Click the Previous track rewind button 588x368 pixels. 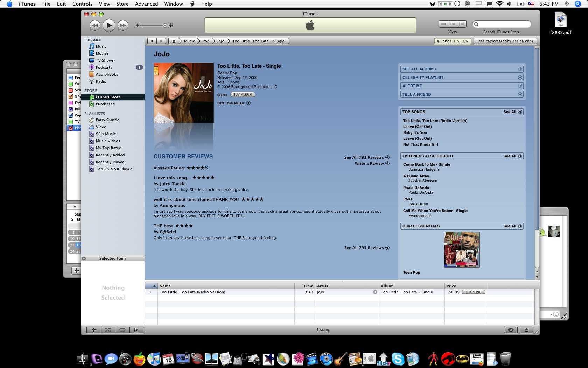[x=95, y=25]
